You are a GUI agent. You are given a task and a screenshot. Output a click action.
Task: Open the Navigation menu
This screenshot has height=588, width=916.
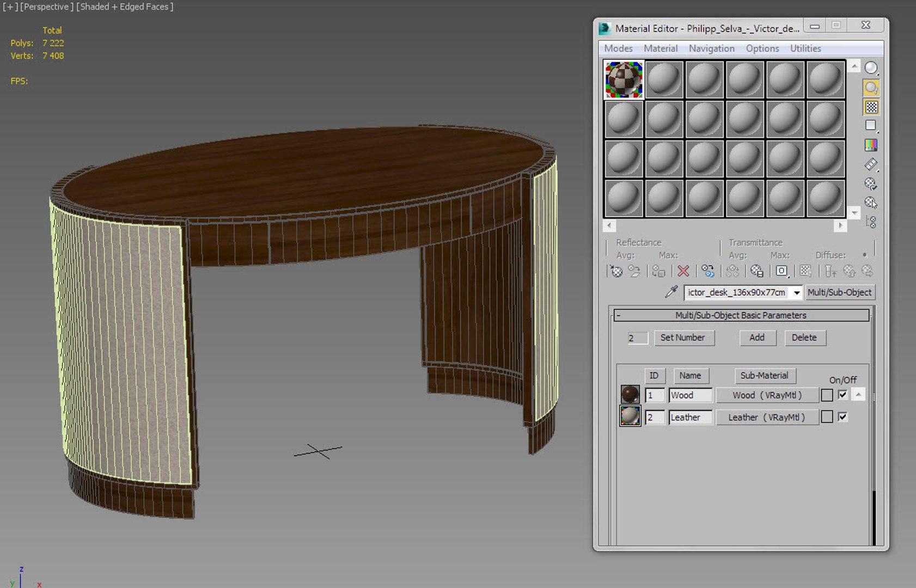(x=711, y=48)
